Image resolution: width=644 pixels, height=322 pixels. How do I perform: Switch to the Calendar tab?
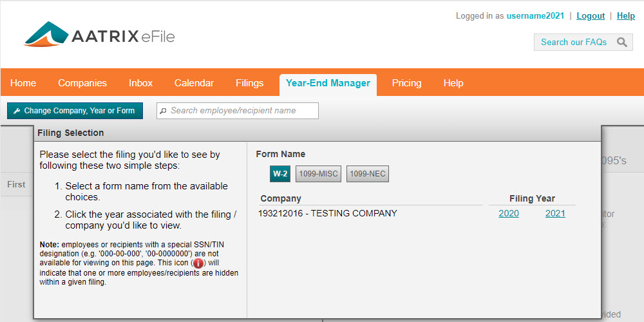click(x=194, y=83)
